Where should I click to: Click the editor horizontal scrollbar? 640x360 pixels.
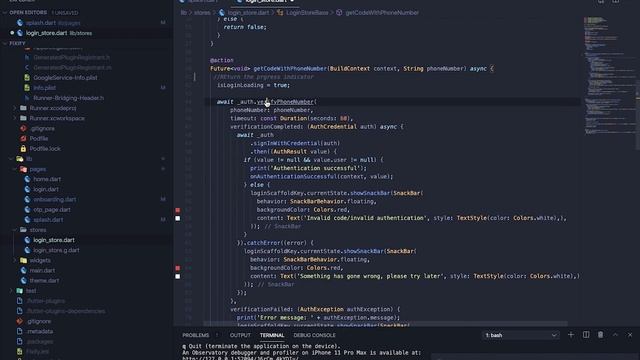385,323
